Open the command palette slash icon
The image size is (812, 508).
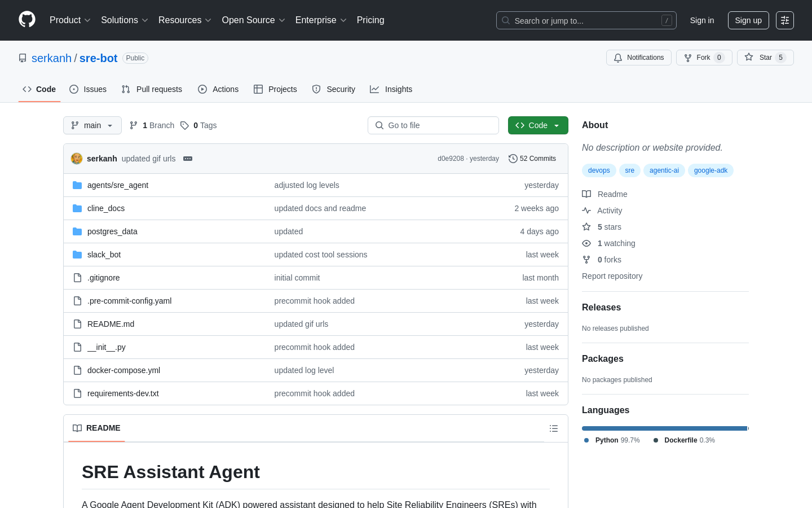coord(667,20)
